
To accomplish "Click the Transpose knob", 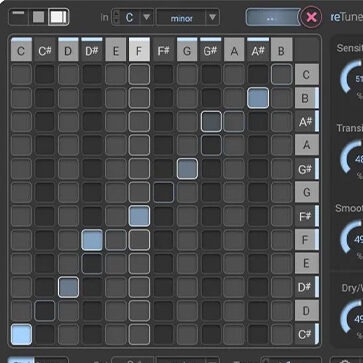I will (352, 158).
